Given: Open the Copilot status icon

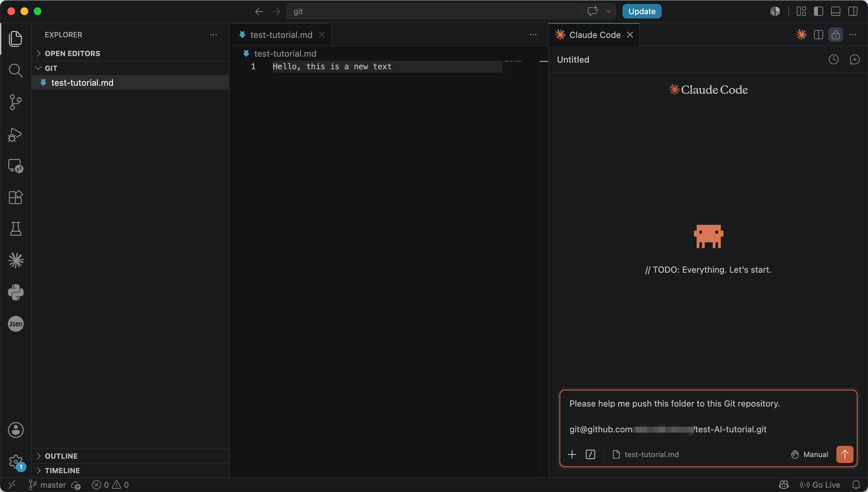Looking at the screenshot, I should pyautogui.click(x=784, y=485).
